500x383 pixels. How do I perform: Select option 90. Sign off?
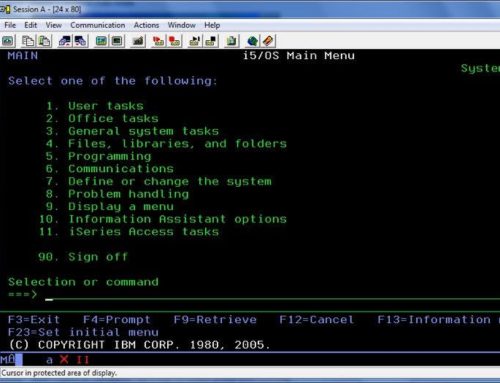click(x=83, y=257)
